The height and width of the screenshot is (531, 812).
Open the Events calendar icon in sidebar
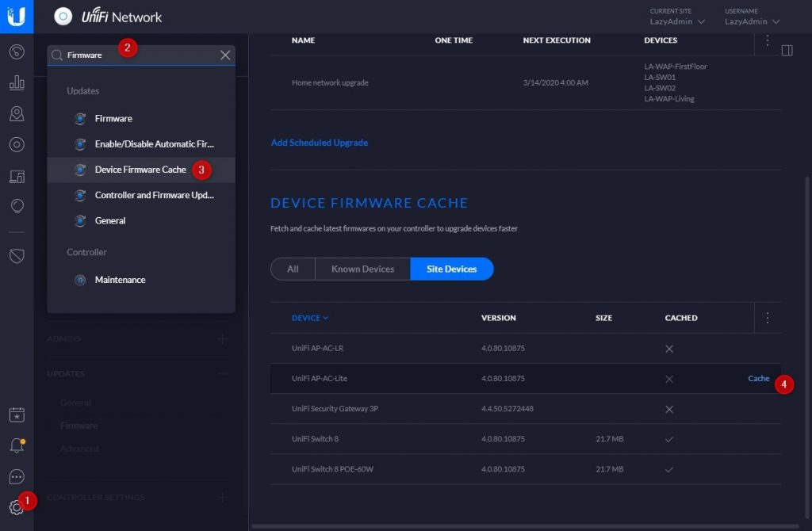tap(17, 414)
